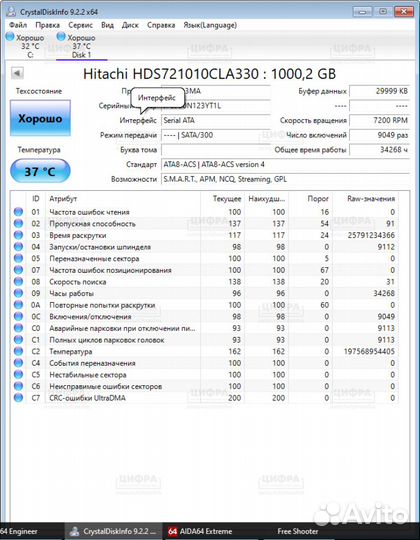Click the status orb for attribute C7
Viewport: 420px width, 540px height.
coord(18,398)
